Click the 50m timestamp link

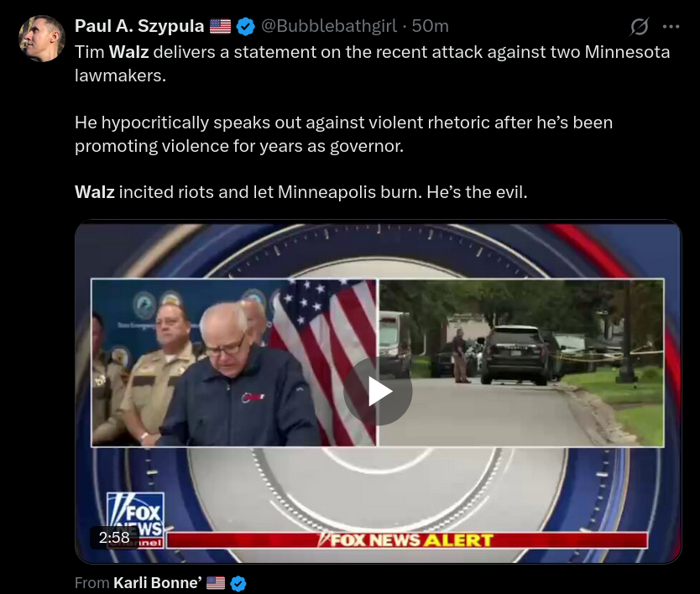[x=430, y=26]
